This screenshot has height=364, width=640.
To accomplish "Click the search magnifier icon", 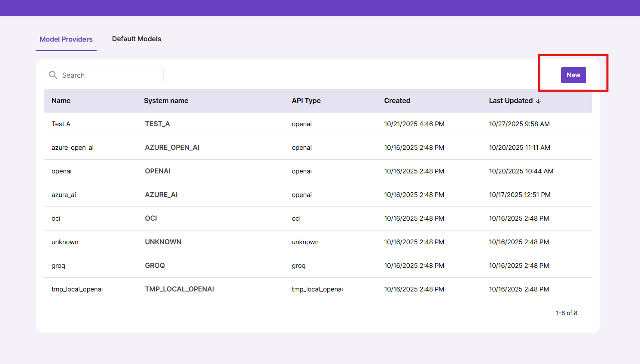I will [53, 75].
